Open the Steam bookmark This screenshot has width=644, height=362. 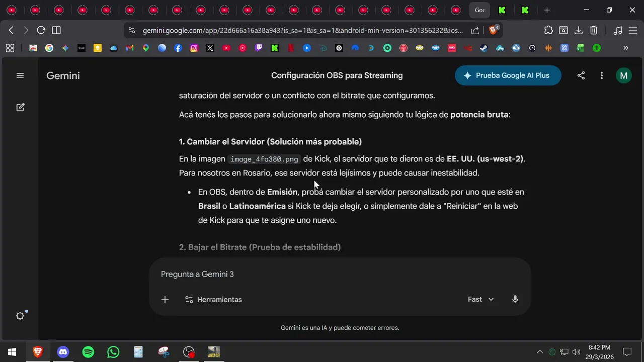(x=484, y=48)
